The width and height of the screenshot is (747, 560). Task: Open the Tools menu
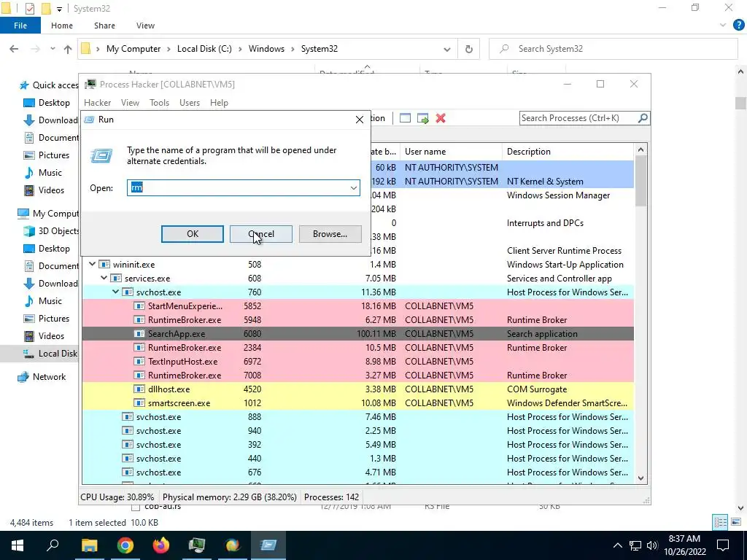click(159, 102)
